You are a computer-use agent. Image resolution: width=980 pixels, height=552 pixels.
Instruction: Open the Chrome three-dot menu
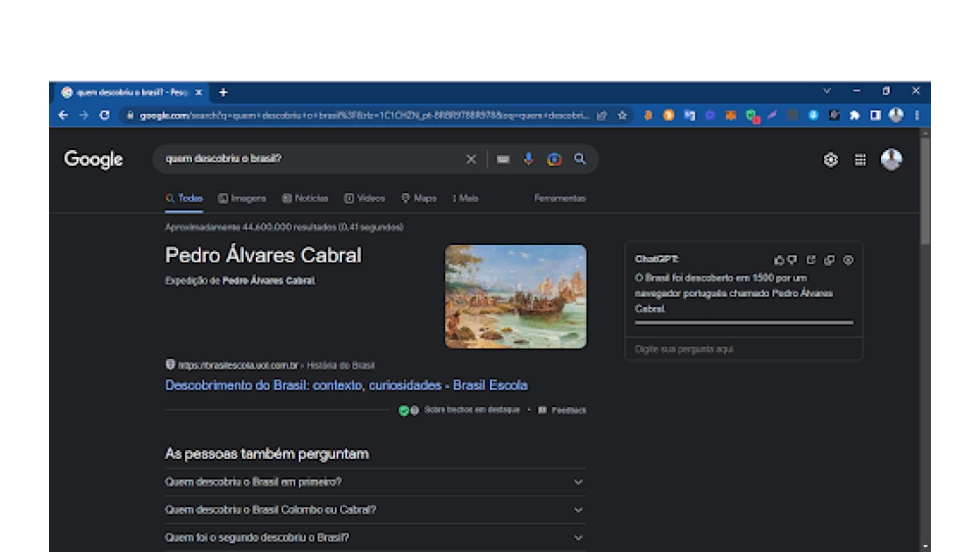(917, 115)
